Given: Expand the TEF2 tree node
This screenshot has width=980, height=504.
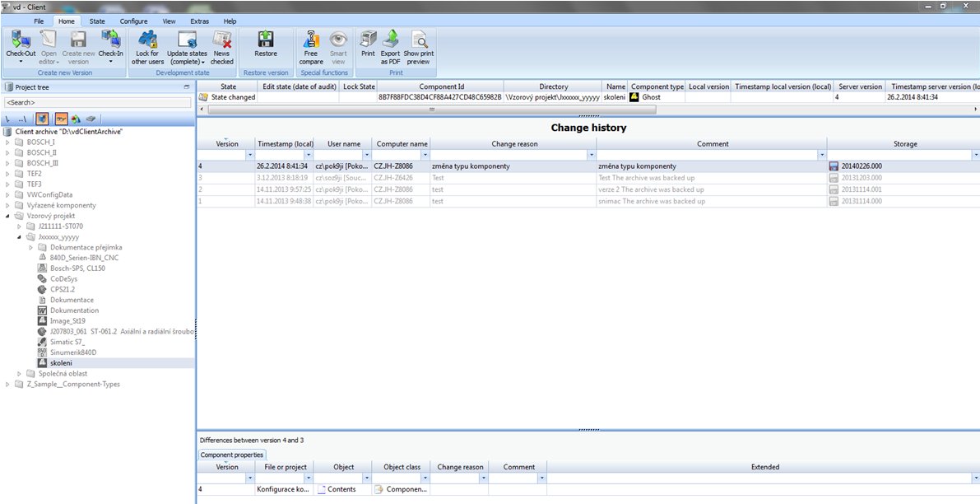Looking at the screenshot, I should coord(7,174).
